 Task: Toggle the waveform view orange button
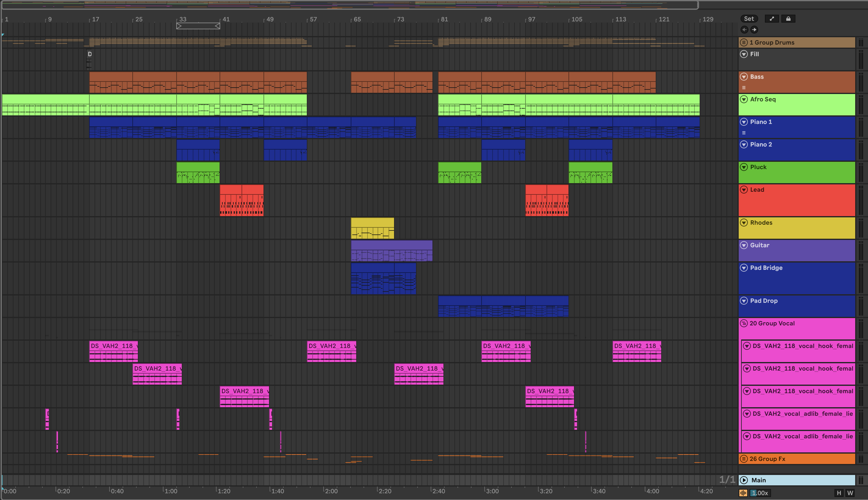point(743,493)
